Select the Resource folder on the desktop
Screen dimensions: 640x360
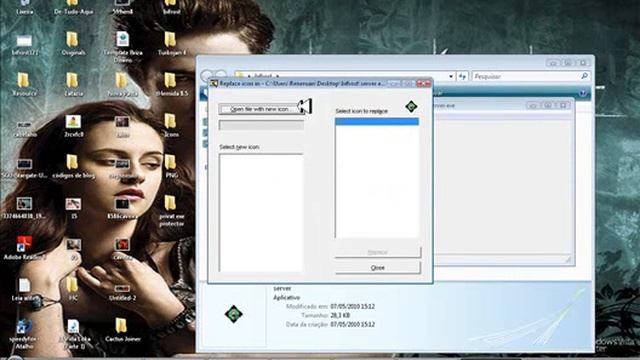point(24,84)
